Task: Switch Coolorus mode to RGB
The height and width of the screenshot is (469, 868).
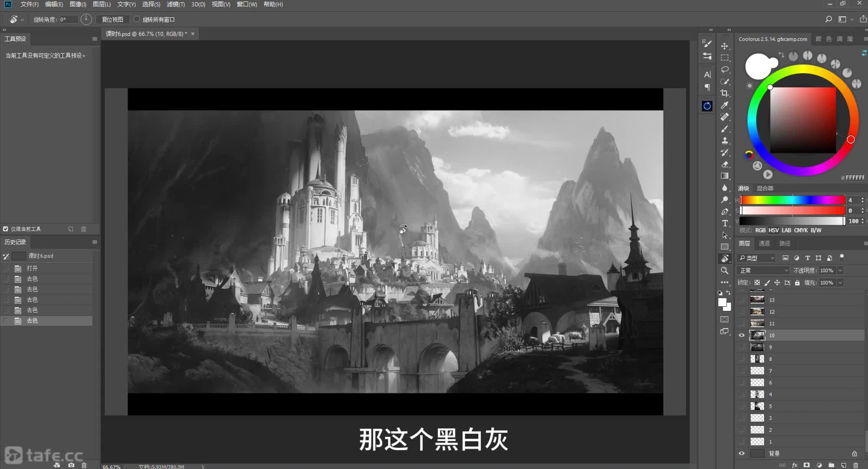Action: (x=760, y=230)
